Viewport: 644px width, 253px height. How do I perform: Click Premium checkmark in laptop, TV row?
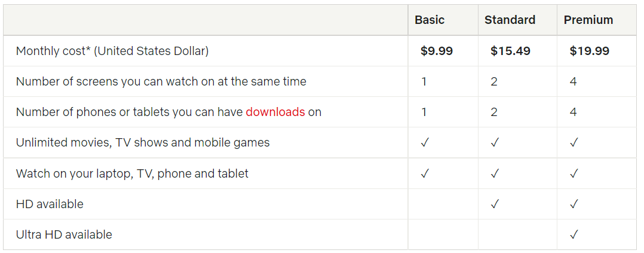(574, 173)
